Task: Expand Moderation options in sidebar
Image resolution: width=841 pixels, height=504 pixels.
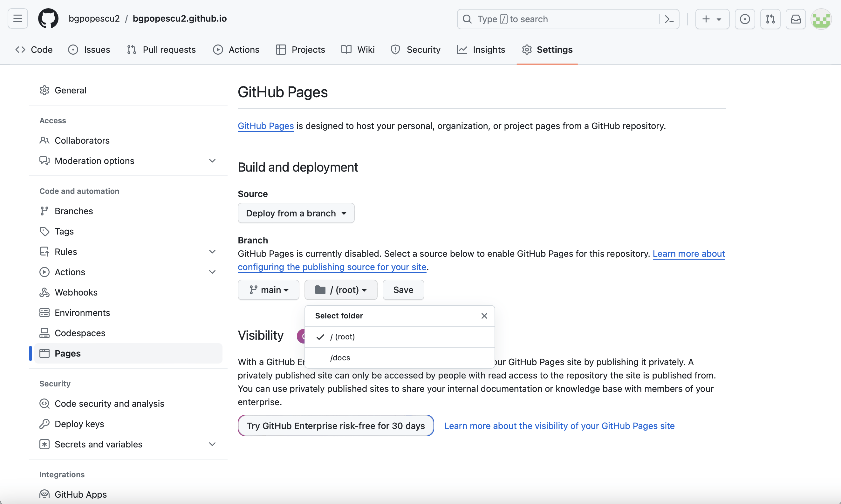Action: [212, 161]
